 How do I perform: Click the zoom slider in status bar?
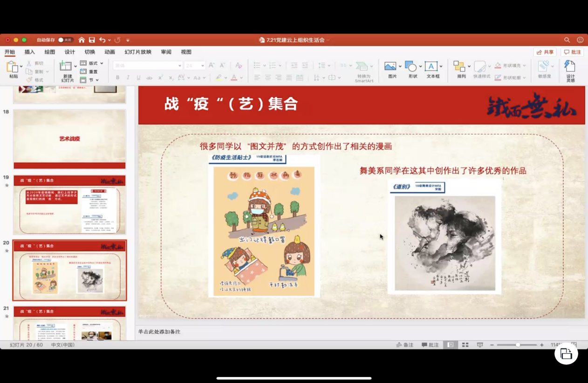click(x=517, y=345)
